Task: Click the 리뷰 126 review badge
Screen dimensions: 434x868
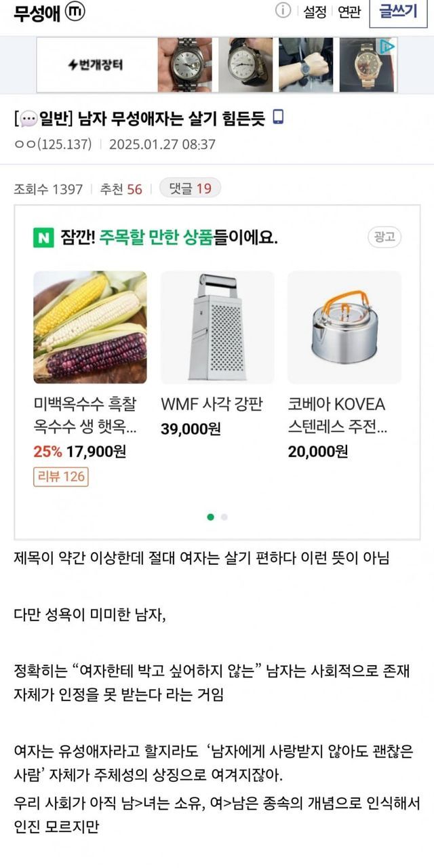Action: pyautogui.click(x=61, y=477)
